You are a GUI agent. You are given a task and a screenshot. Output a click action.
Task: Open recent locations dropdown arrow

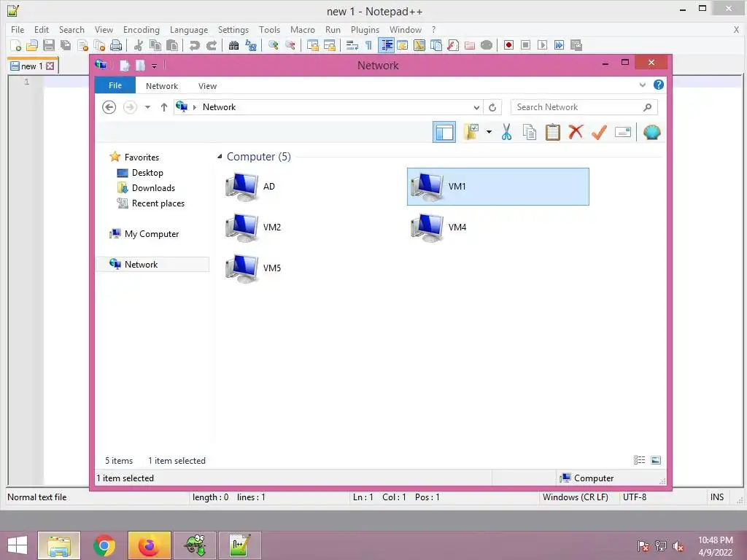pos(147,107)
